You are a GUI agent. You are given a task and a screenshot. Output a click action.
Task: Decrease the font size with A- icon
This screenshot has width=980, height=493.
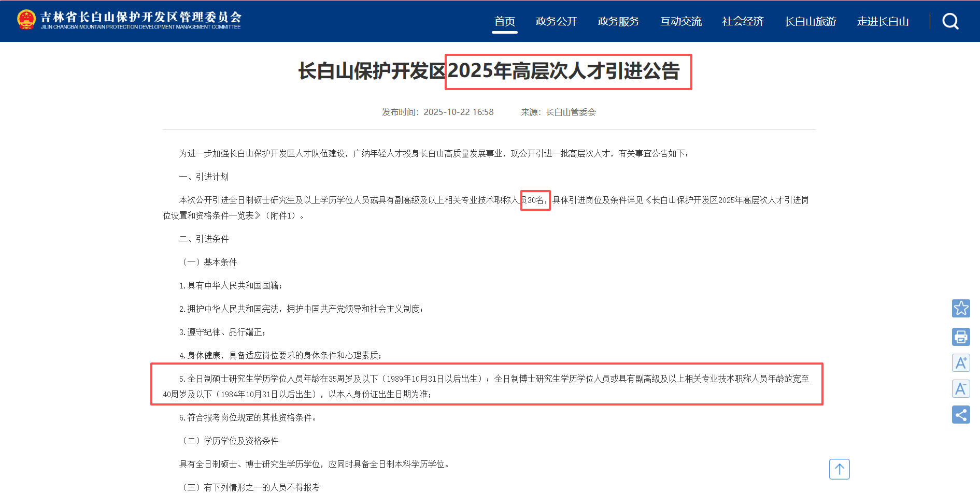(961, 388)
